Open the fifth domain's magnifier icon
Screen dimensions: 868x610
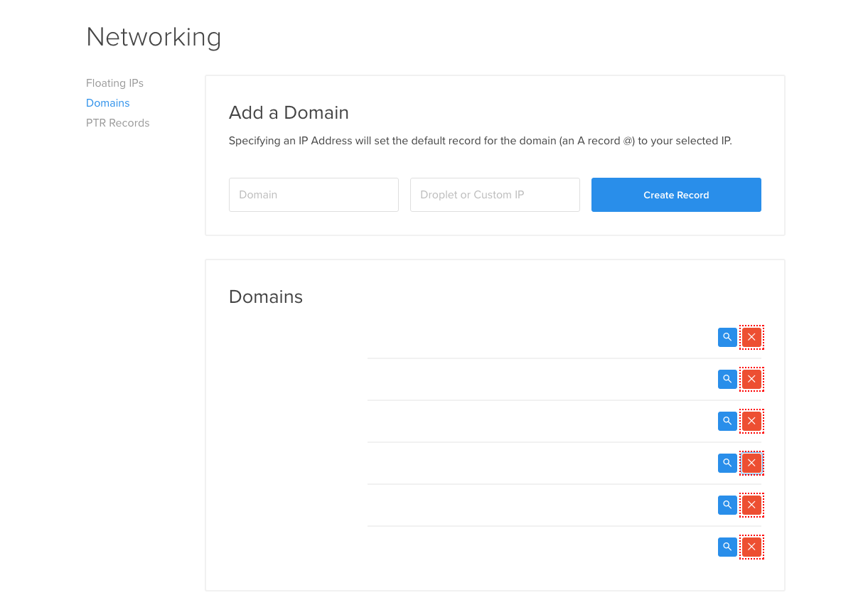727,505
